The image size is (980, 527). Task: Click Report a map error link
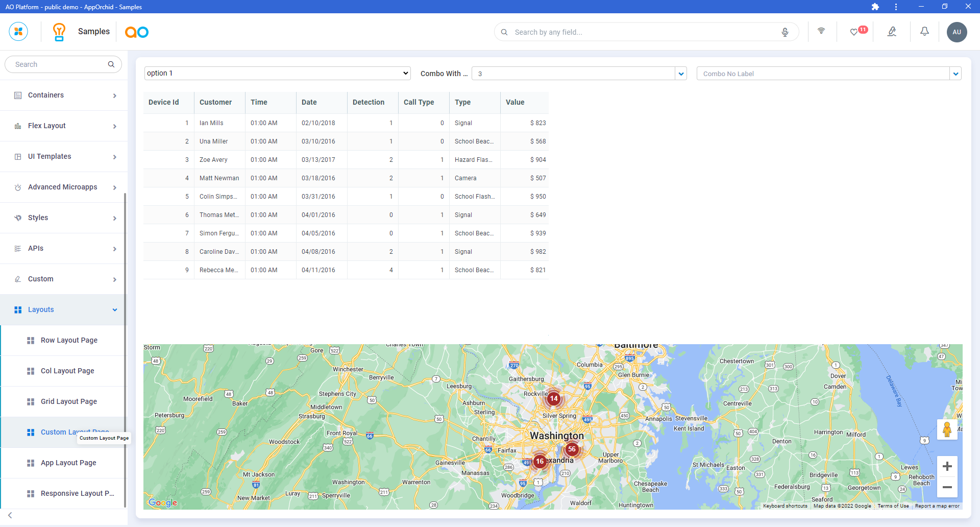click(937, 506)
